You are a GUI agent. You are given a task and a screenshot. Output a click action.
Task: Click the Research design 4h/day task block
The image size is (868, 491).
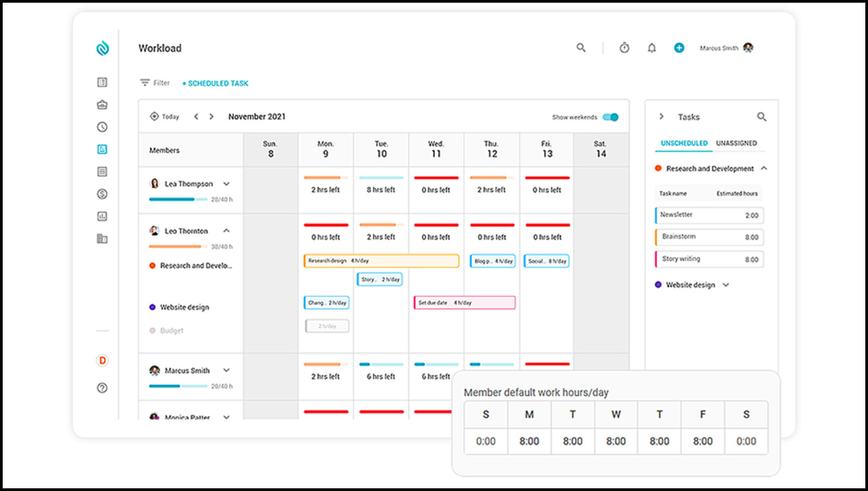pyautogui.click(x=381, y=261)
